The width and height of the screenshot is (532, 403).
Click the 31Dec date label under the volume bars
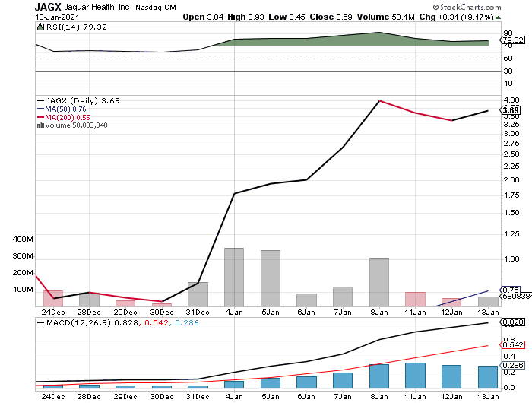pyautogui.click(x=198, y=312)
